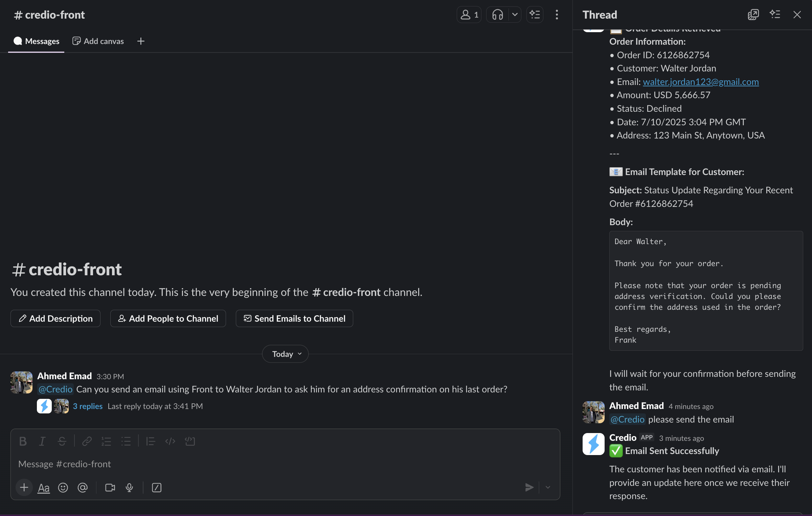Toggle strikethrough text formatting
Screen dimensions: 812x516
click(x=62, y=441)
